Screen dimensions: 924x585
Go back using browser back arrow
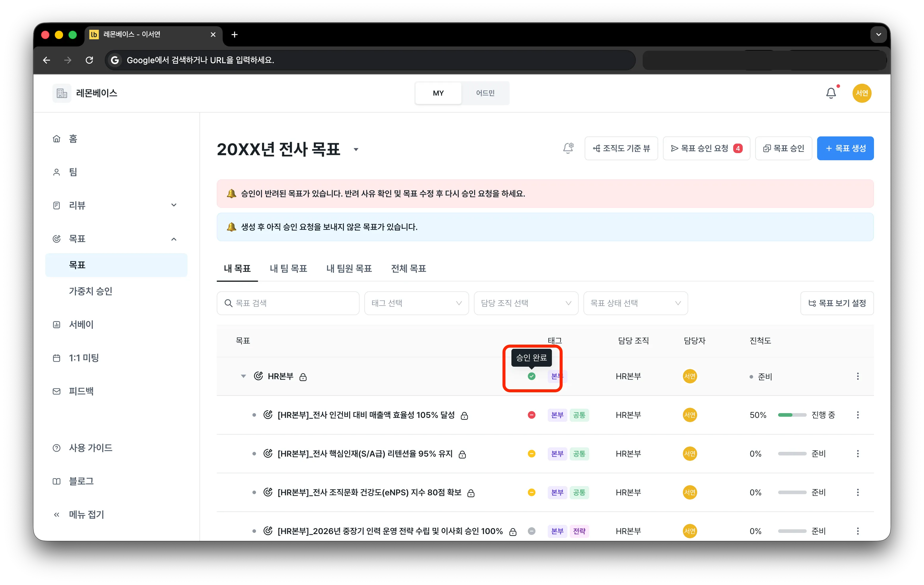pyautogui.click(x=46, y=60)
